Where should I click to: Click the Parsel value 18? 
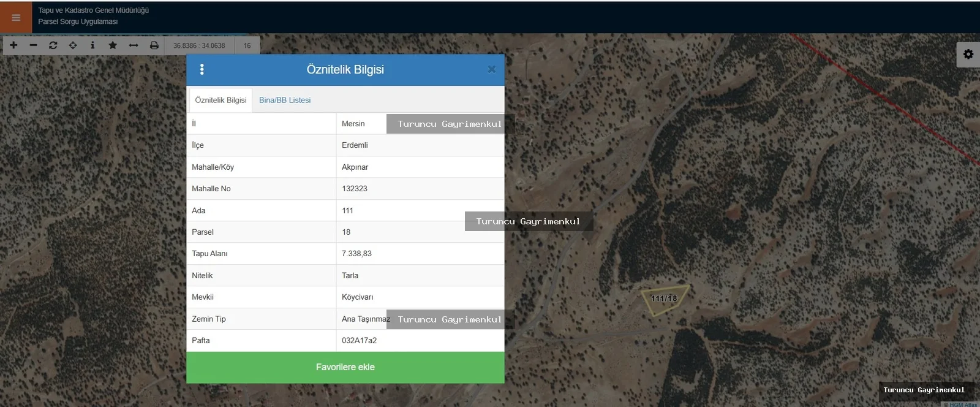(346, 232)
